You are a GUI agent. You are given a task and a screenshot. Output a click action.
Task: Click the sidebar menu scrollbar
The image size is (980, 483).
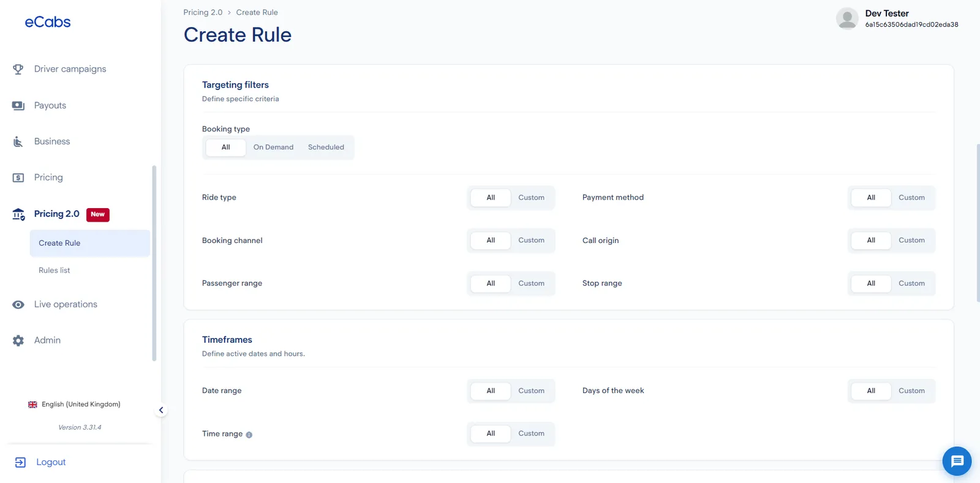click(x=154, y=263)
